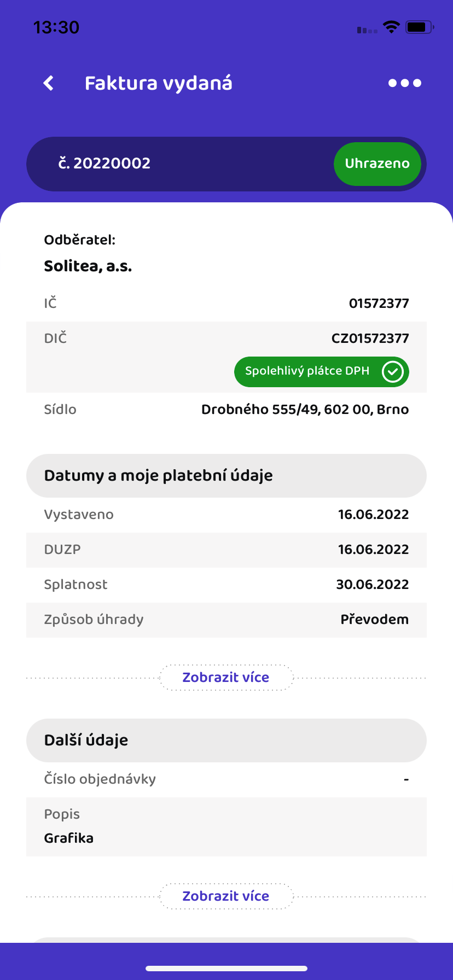
Task: Tap the home indicator bar
Action: pyautogui.click(x=226, y=969)
